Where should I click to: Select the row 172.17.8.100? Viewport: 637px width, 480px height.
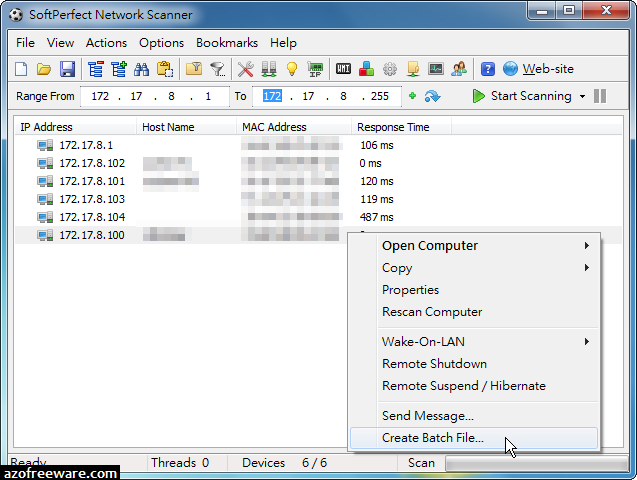181,235
